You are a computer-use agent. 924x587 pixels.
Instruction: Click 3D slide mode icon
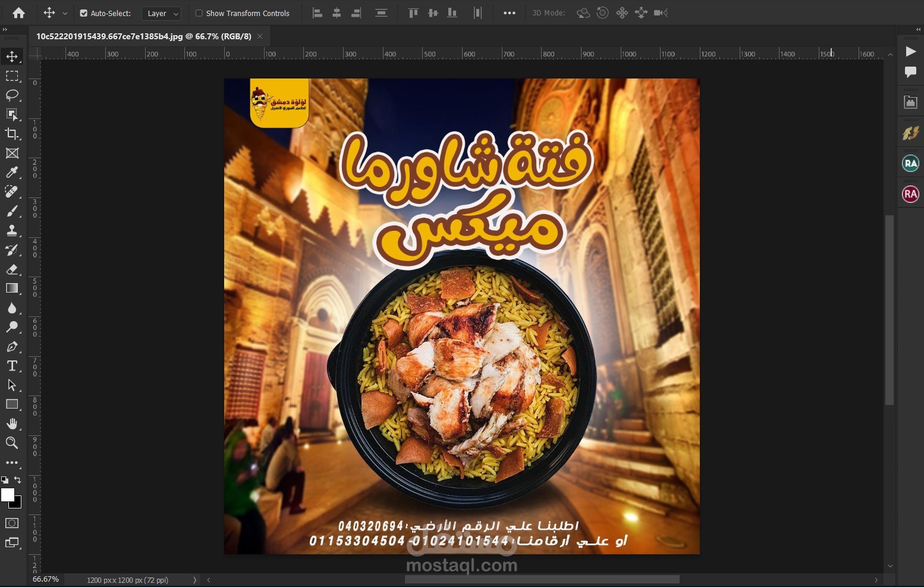tap(641, 12)
